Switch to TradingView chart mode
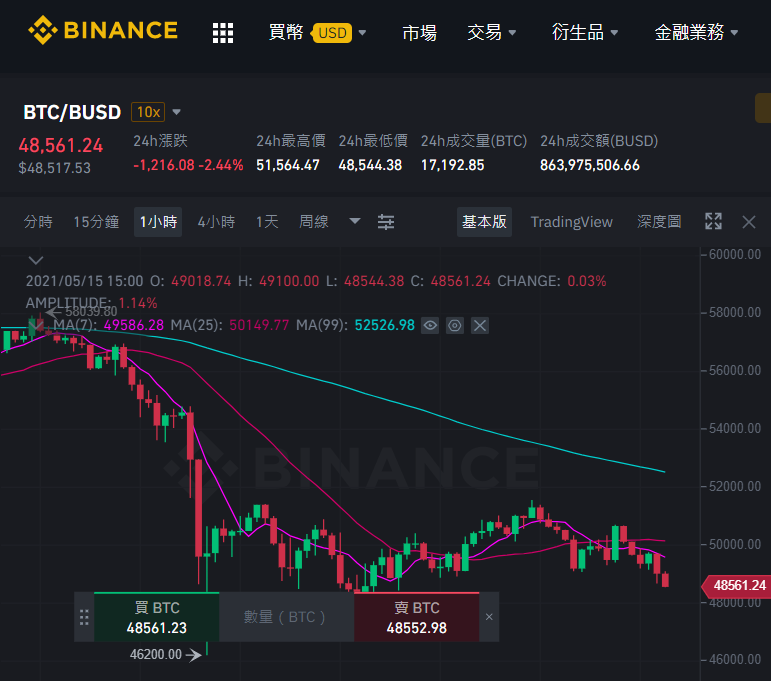The image size is (771, 681). click(x=571, y=222)
